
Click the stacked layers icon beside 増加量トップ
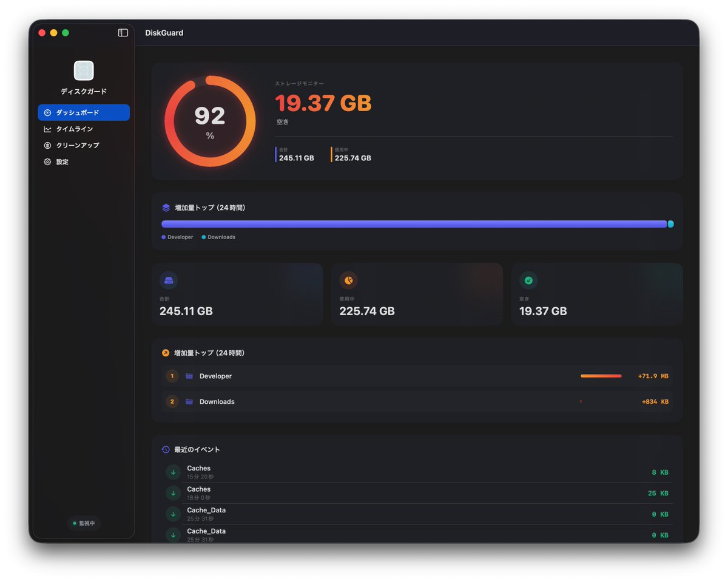pos(166,208)
